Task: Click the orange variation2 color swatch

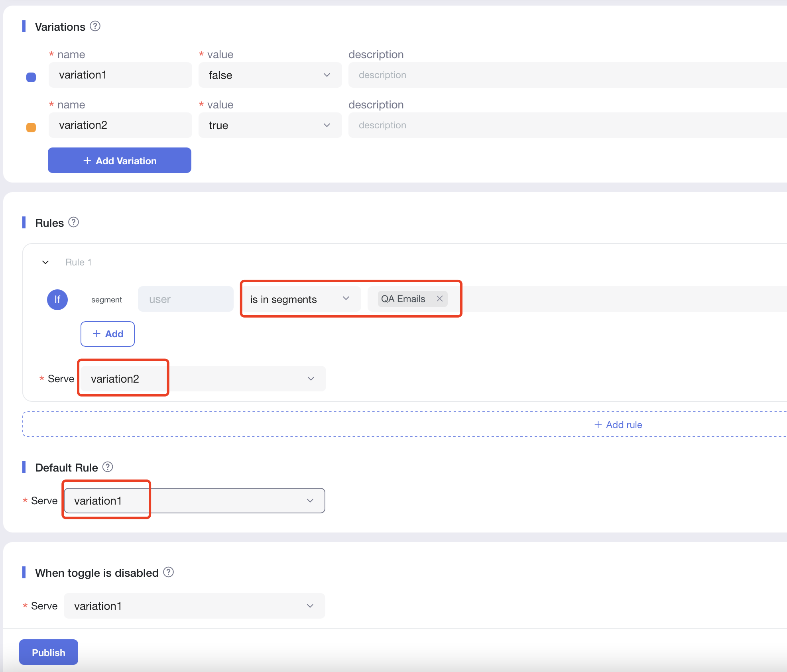Action: point(31,127)
